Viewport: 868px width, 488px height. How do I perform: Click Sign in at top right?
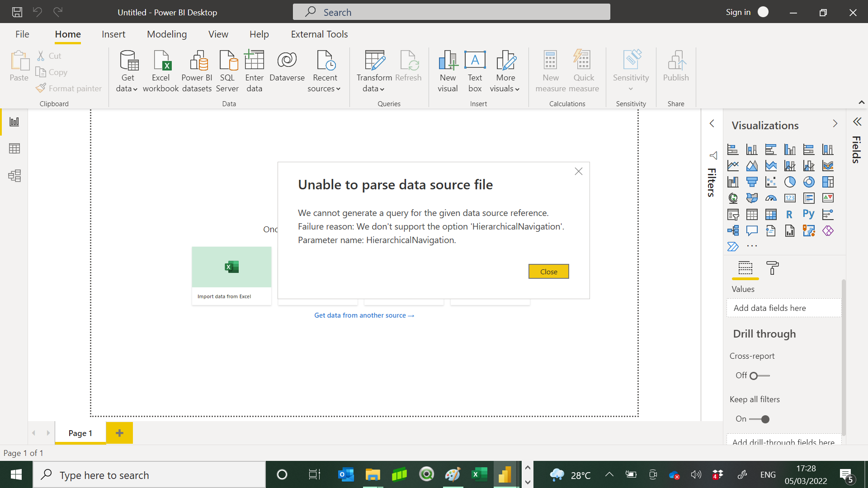coord(738,12)
